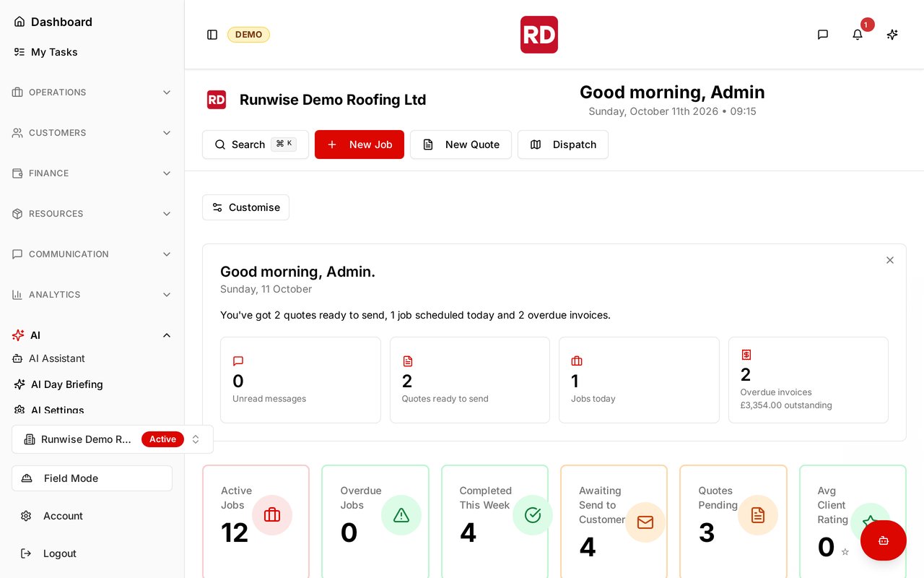This screenshot has width=924, height=578.
Task: Open the Avg Client Rating card
Action: point(853,522)
